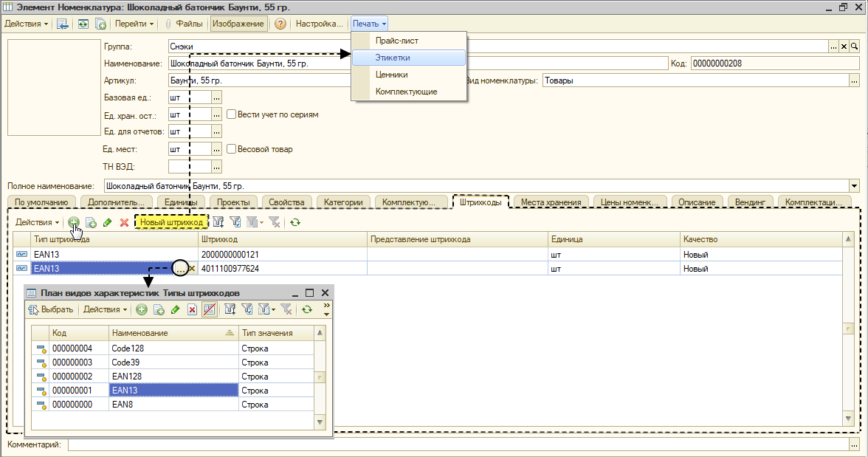Click the Настройка... button

pos(319,24)
